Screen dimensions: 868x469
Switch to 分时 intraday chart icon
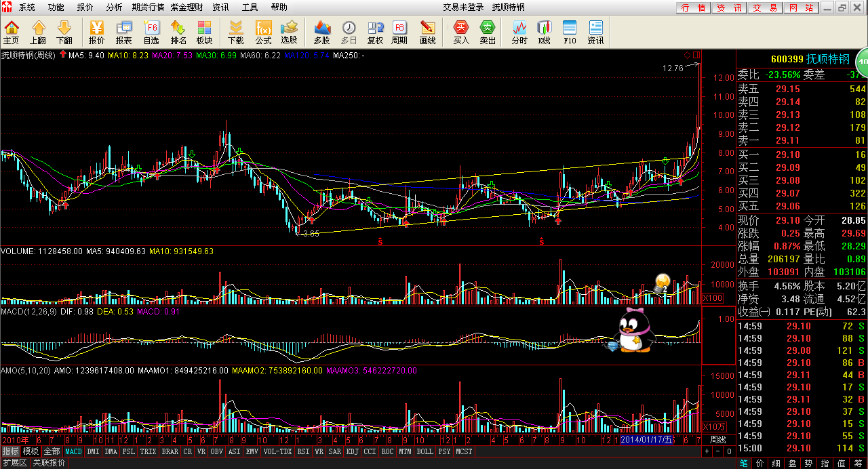point(519,32)
